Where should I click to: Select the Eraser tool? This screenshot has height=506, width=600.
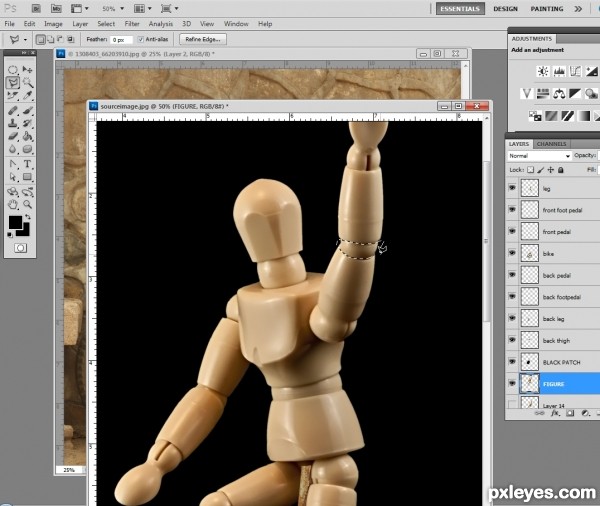click(13, 136)
